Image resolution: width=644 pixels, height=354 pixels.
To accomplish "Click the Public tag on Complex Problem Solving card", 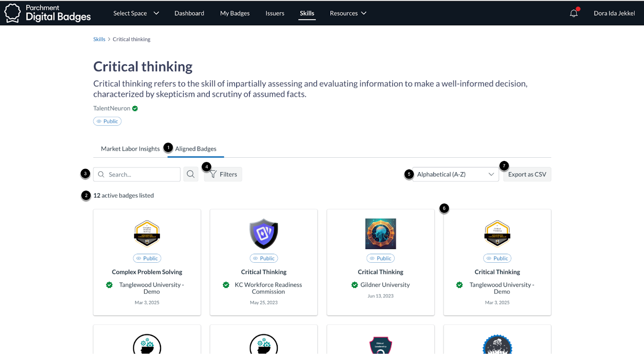I will [x=147, y=258].
